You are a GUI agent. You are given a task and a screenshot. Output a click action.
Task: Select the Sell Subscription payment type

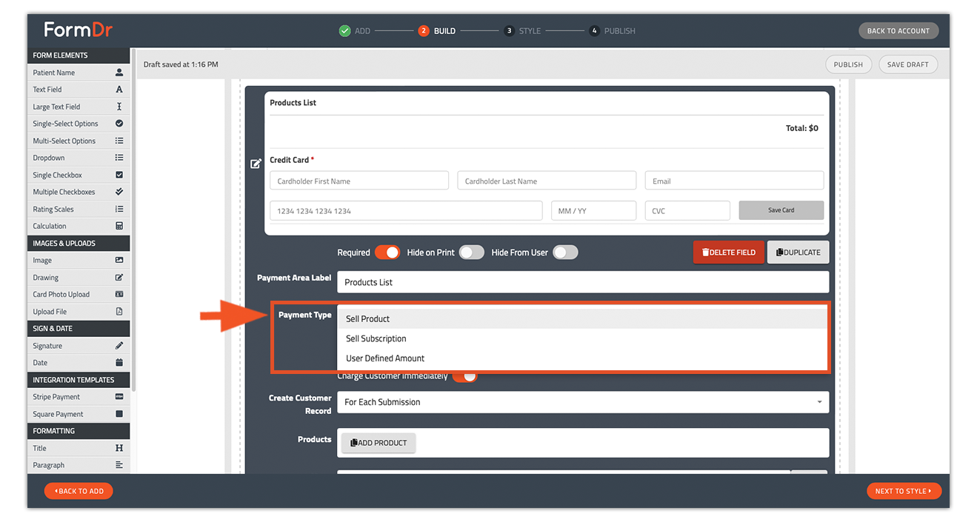582,338
